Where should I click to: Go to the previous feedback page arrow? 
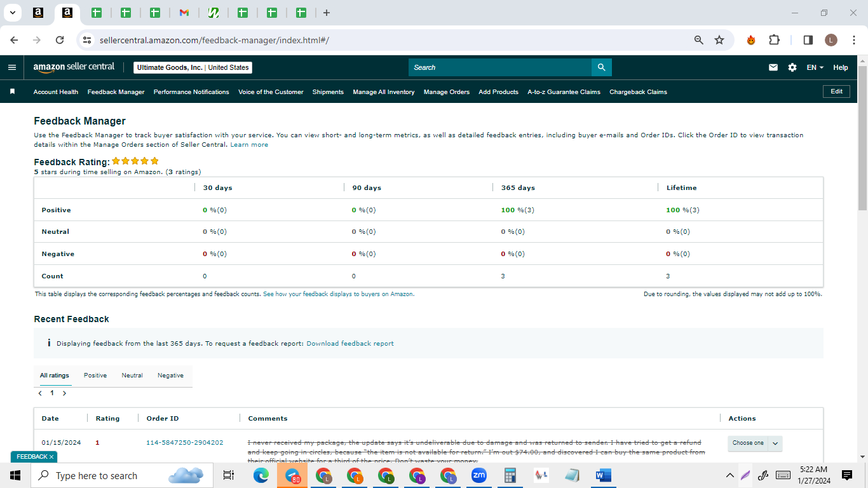(x=40, y=393)
